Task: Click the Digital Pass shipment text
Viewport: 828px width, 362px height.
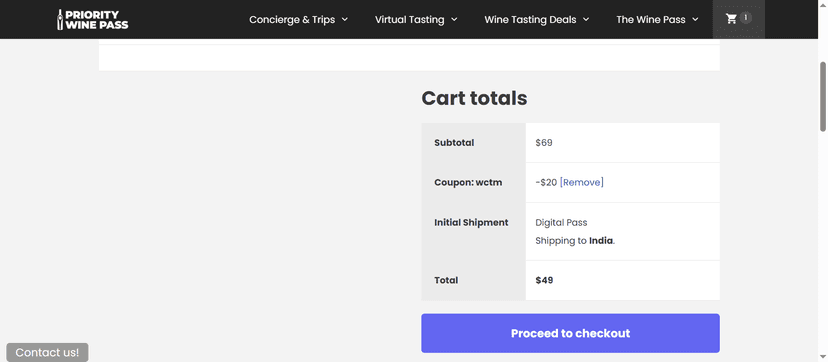Action: [x=561, y=223]
